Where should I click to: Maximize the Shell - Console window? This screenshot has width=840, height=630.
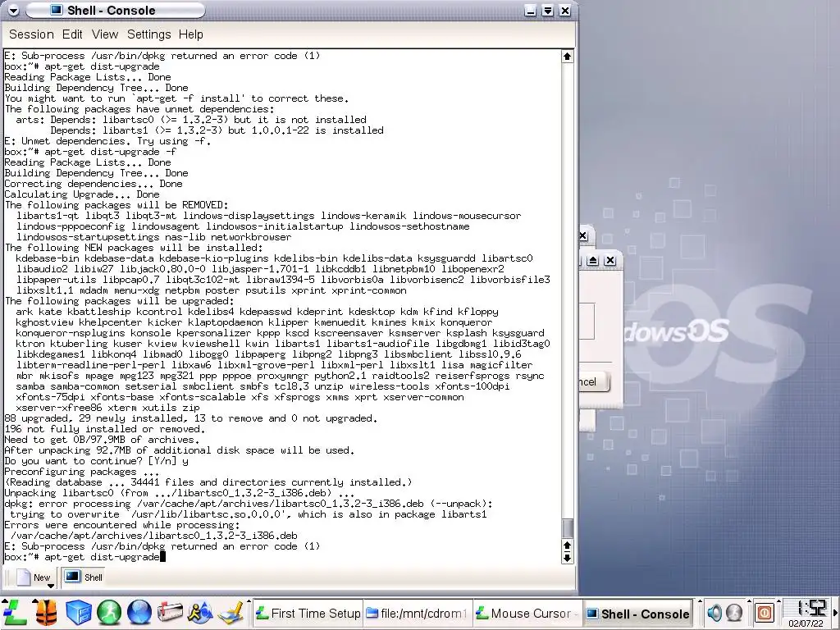pos(547,11)
